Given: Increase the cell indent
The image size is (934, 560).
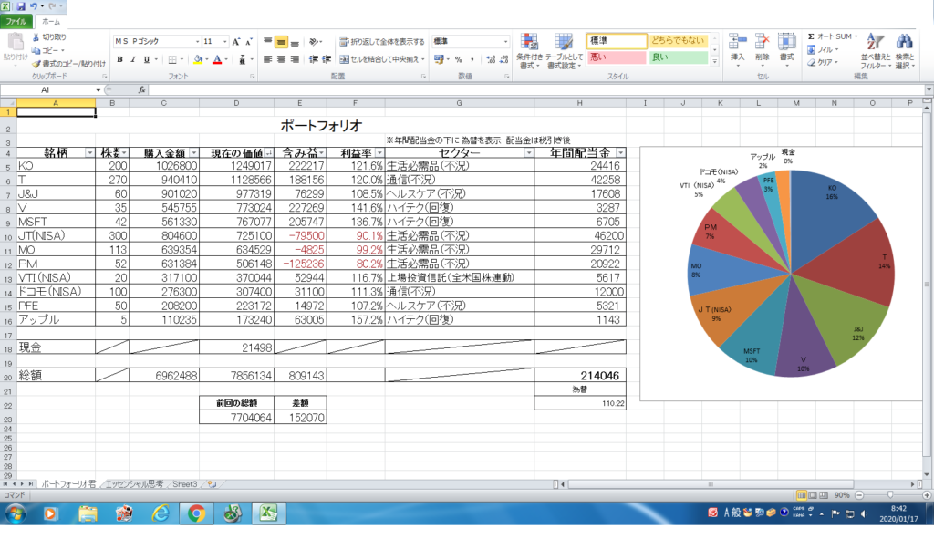Looking at the screenshot, I should click(327, 59).
